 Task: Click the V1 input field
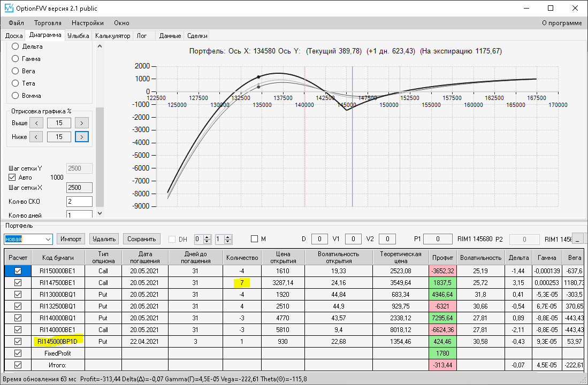pos(353,239)
